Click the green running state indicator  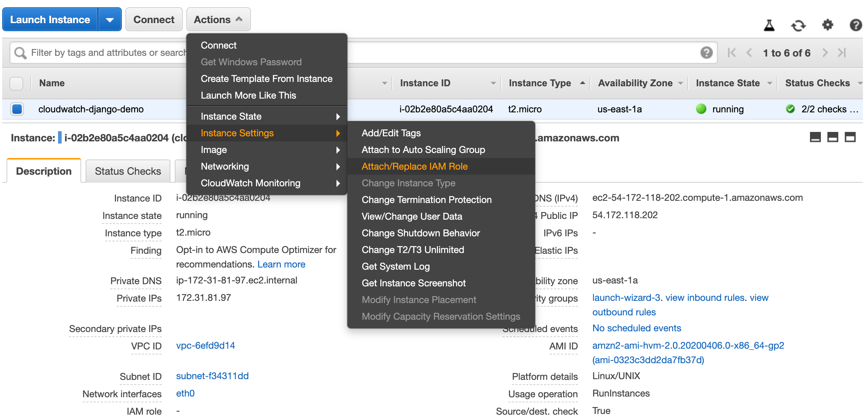[701, 109]
